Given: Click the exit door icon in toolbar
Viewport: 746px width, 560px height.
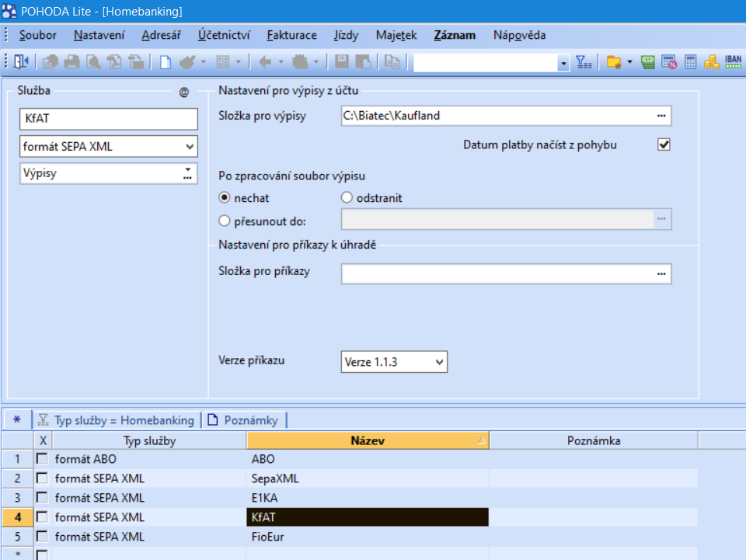Looking at the screenshot, I should click(x=21, y=63).
